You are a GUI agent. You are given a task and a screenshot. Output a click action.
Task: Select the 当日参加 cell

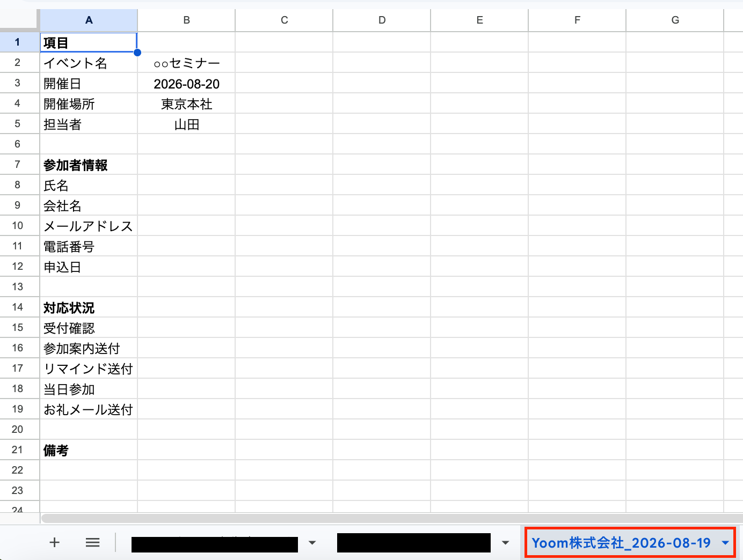pos(89,389)
